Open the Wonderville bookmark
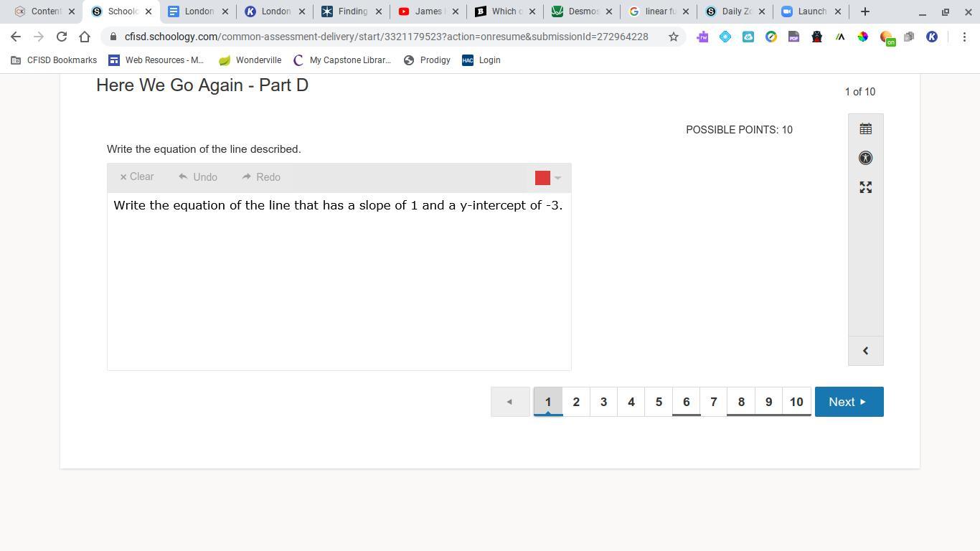980x551 pixels. pyautogui.click(x=250, y=60)
